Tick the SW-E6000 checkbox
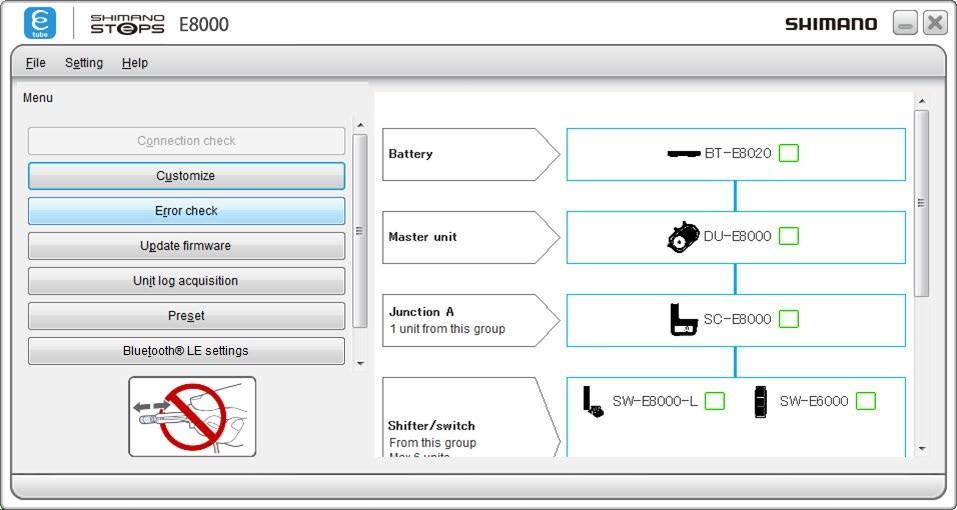Screen dimensions: 957x510 tap(865, 401)
